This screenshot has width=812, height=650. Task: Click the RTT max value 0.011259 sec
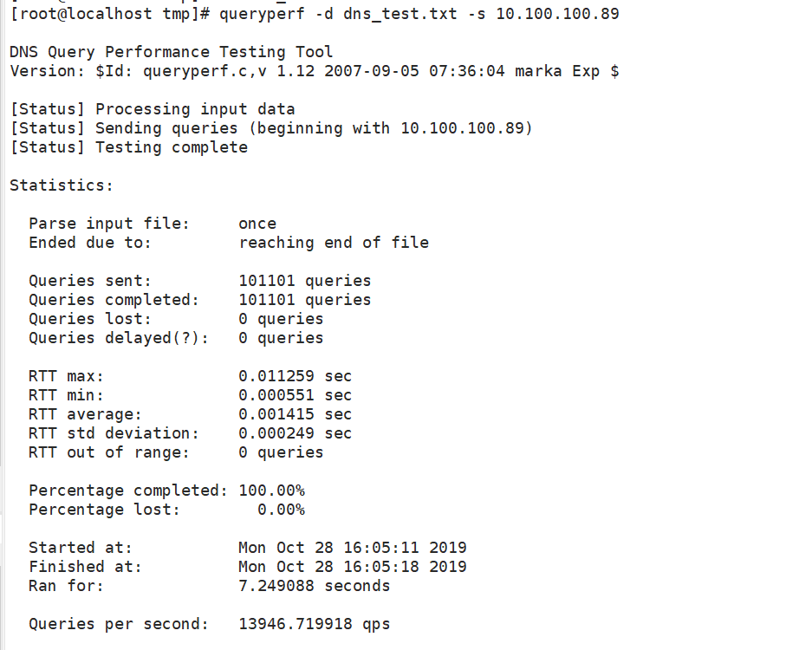click(x=295, y=376)
